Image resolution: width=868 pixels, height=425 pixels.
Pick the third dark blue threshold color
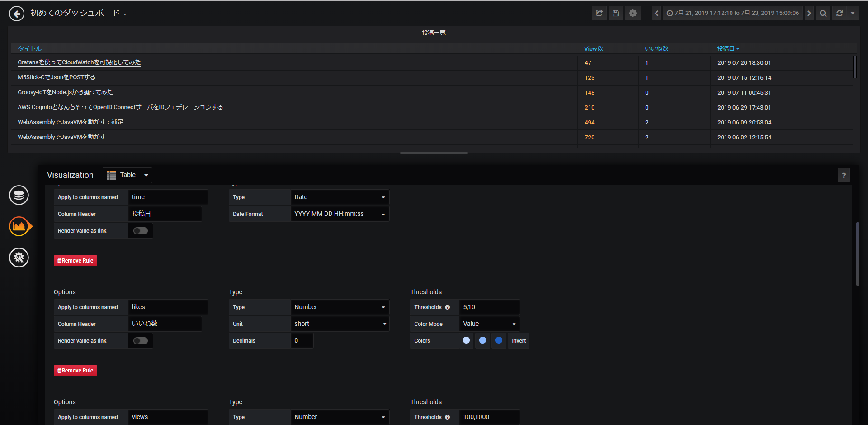pos(499,340)
